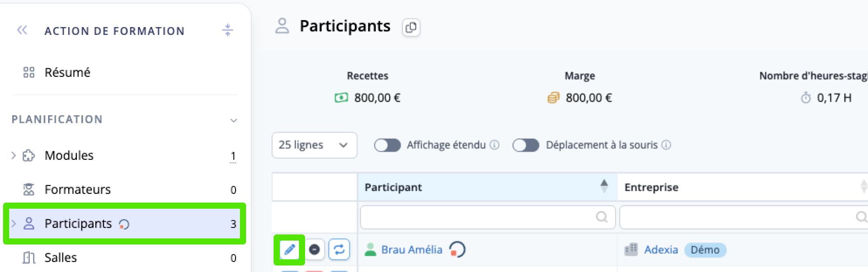The height and width of the screenshot is (272, 868).
Task: Click the swap arrows icon on Brau Amélia's row
Action: [339, 250]
